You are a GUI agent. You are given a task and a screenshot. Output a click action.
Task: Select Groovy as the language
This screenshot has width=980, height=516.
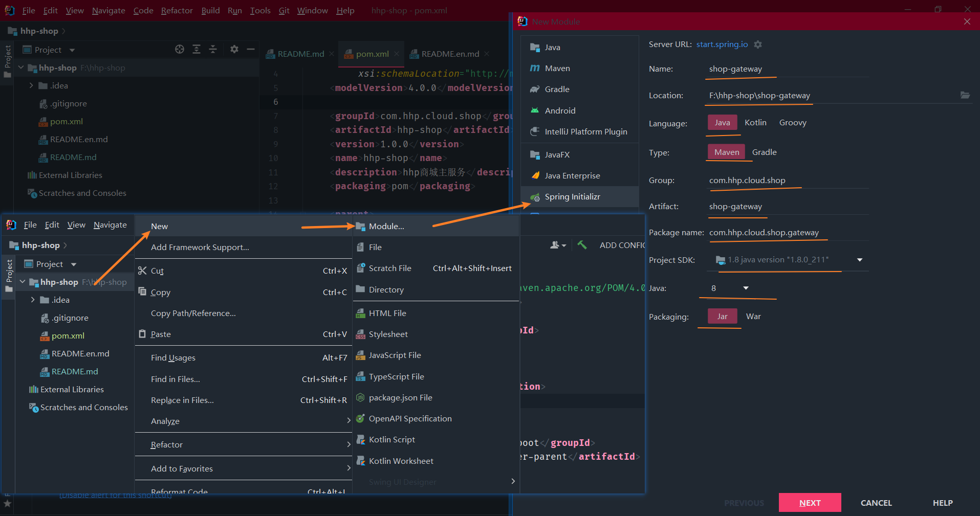tap(793, 122)
